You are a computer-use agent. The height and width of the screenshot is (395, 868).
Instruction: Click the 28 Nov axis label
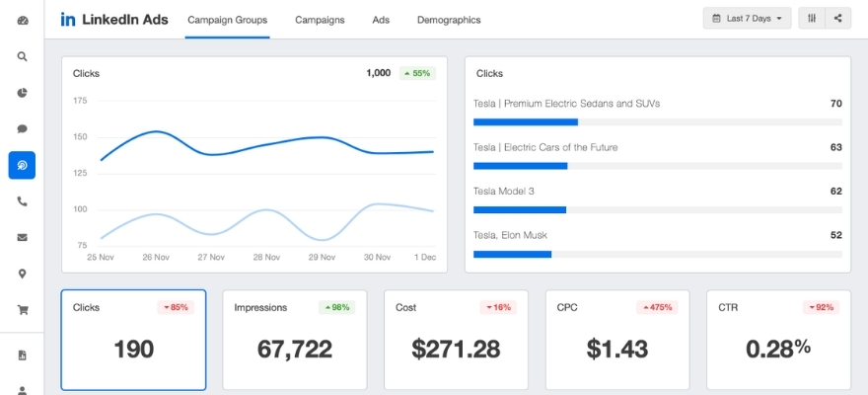[x=266, y=257]
